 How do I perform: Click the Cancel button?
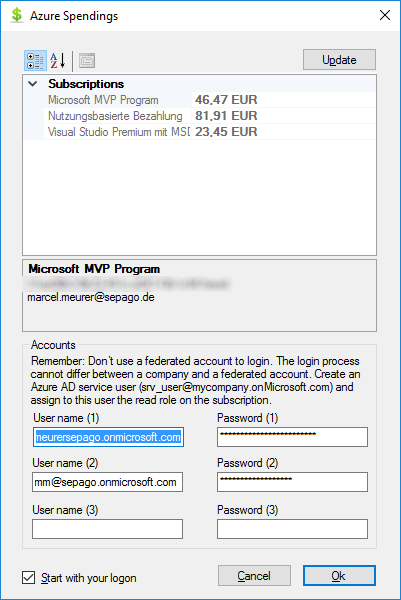click(254, 576)
